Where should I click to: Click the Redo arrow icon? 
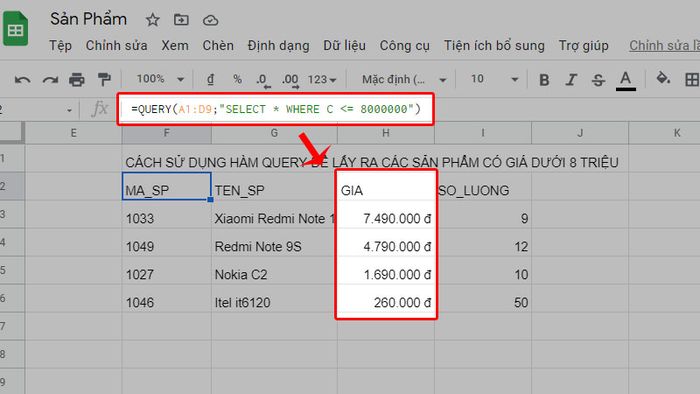coord(50,80)
